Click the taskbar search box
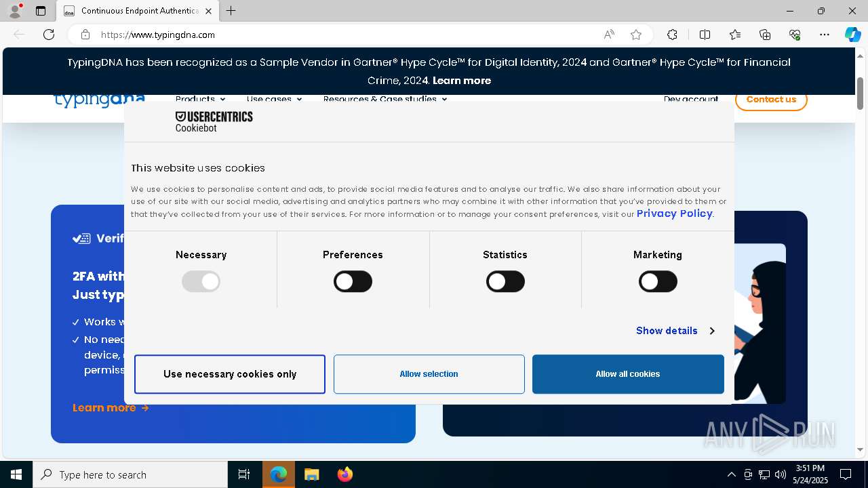 coord(130,474)
